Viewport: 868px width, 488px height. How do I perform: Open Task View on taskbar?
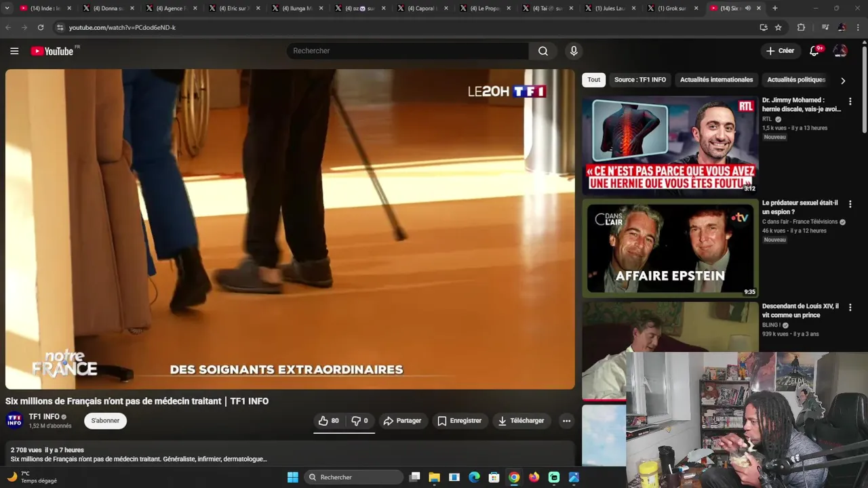coord(415,477)
